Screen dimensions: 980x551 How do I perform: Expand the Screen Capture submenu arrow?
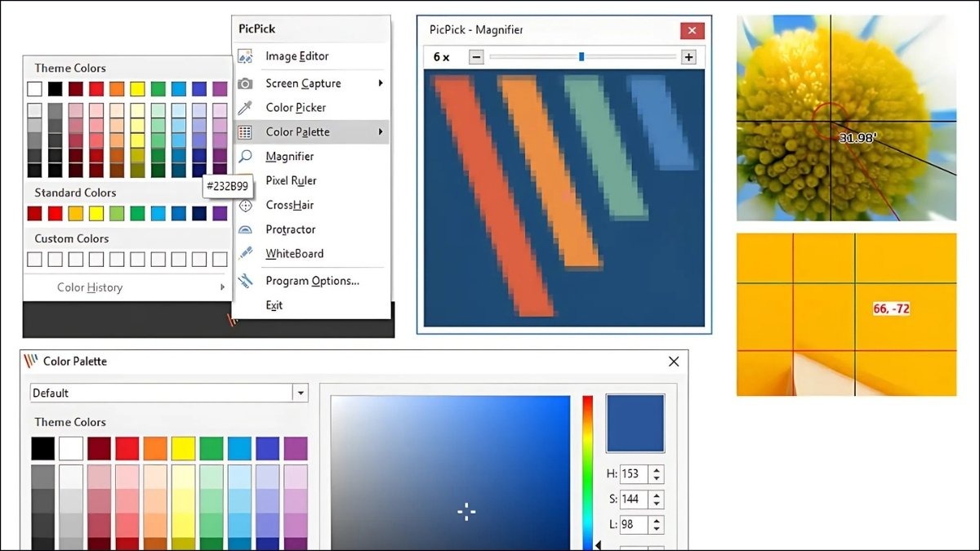(x=381, y=83)
